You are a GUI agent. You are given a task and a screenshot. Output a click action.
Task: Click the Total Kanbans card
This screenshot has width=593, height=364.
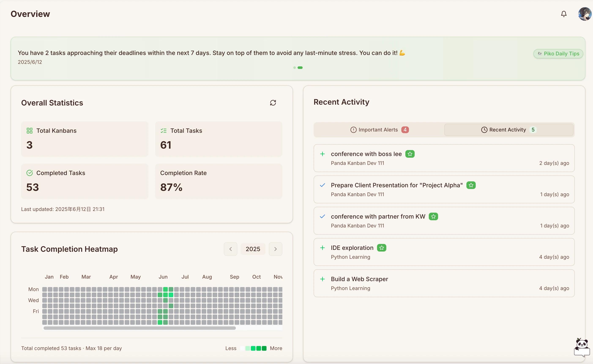tap(85, 139)
